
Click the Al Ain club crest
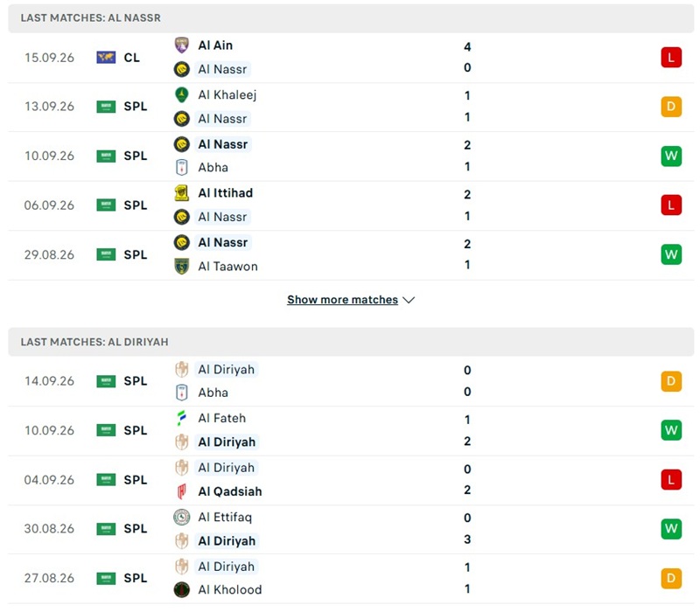pos(182,45)
